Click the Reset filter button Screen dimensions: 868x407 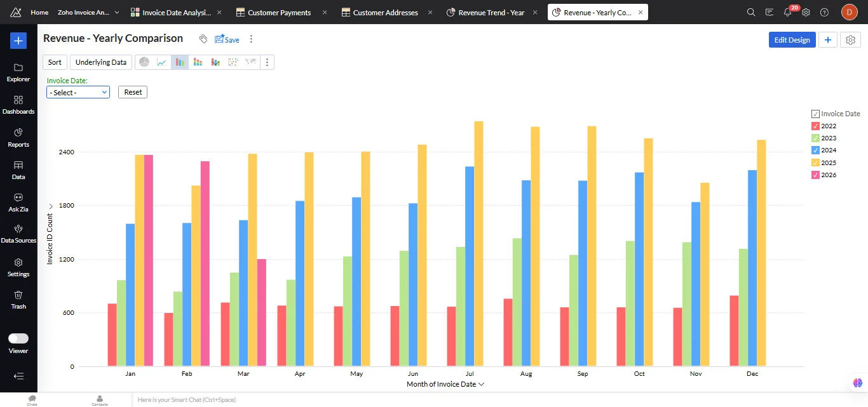coord(133,92)
